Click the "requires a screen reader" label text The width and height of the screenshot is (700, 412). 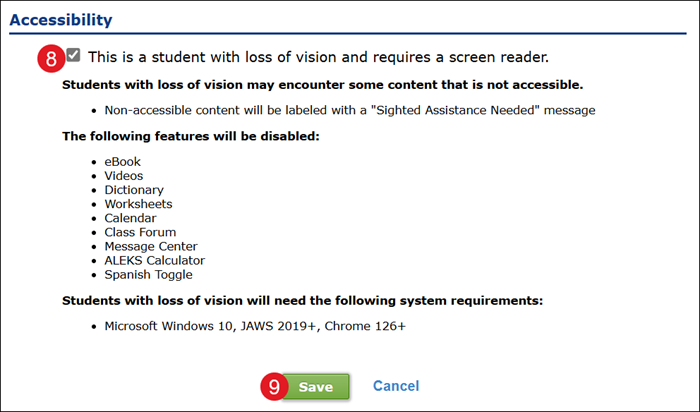[x=320, y=57]
